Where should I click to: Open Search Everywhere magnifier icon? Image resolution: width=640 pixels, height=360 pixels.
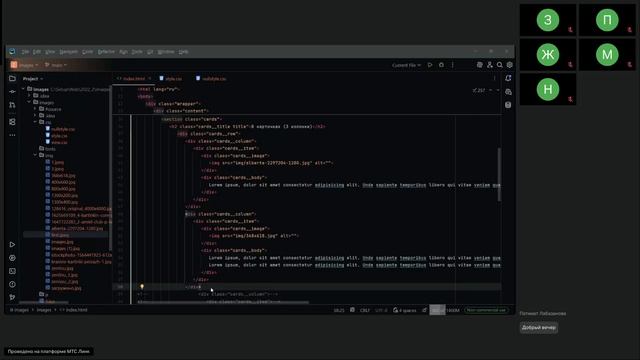(500, 65)
